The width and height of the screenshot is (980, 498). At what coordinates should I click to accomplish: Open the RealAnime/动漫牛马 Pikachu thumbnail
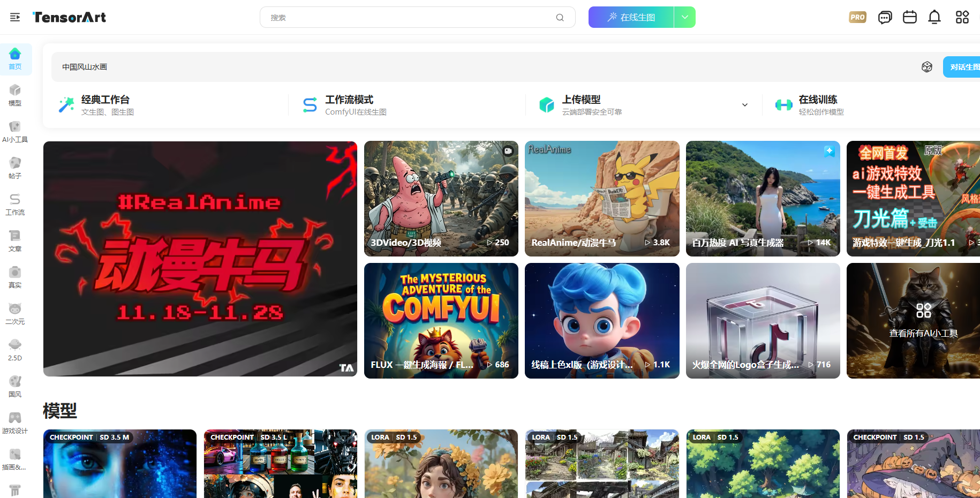602,198
